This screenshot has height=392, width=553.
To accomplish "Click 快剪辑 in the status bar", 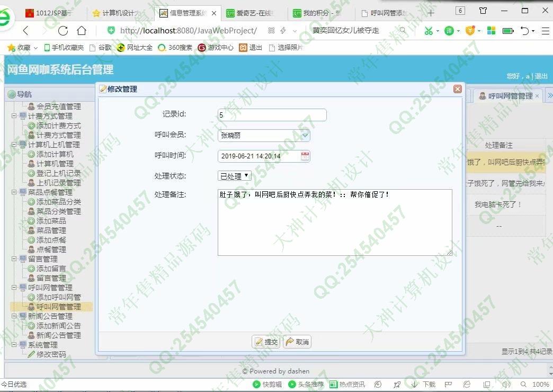I will (267, 384).
